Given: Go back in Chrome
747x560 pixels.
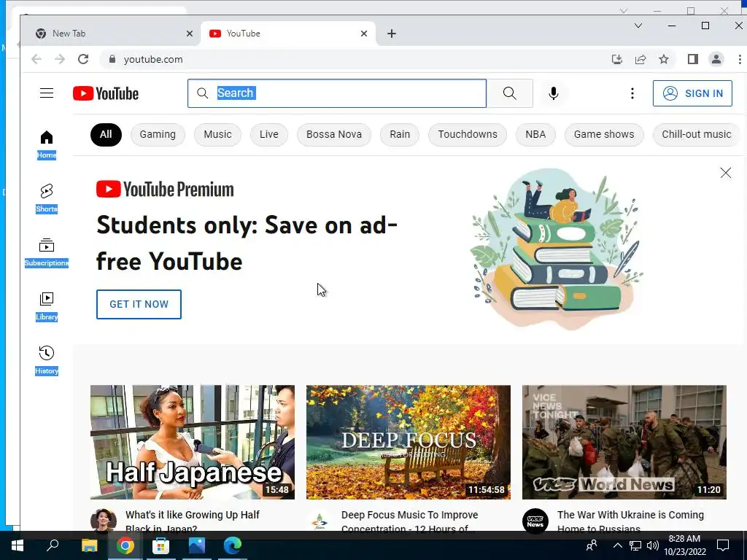Looking at the screenshot, I should pos(36,59).
